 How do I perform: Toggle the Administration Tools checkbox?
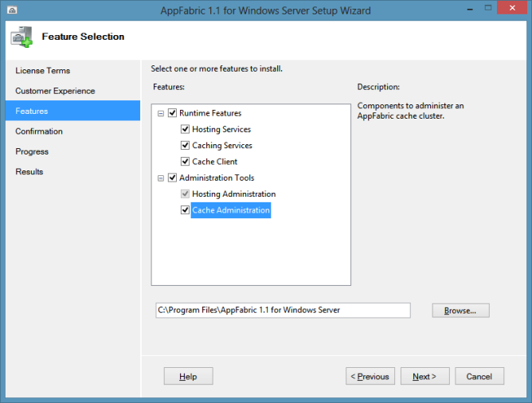tap(172, 178)
